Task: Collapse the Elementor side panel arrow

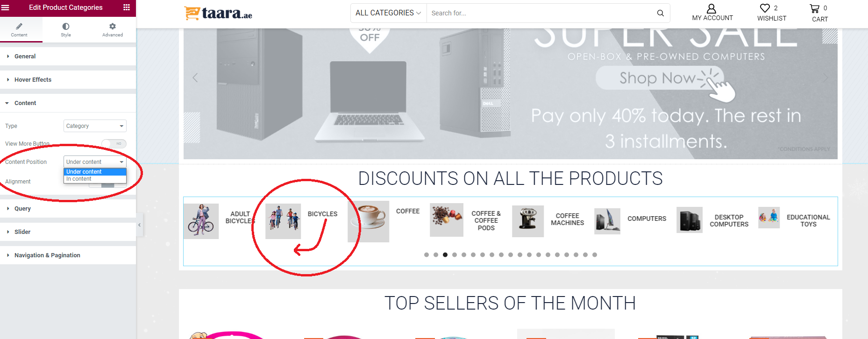Action: [x=139, y=225]
